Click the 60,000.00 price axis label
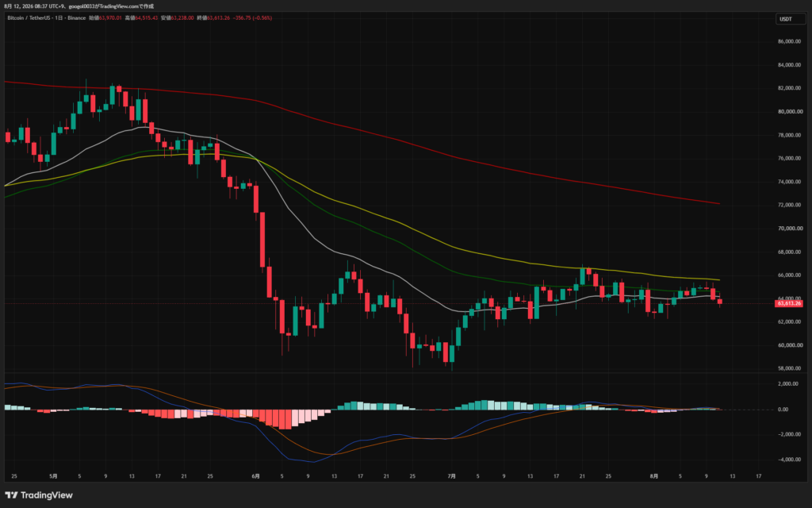812x508 pixels. [x=791, y=345]
